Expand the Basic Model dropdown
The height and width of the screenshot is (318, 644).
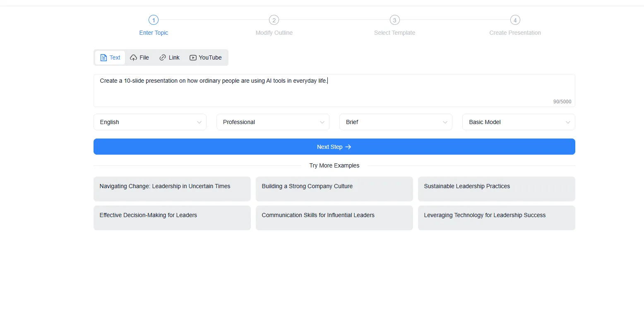(x=519, y=122)
